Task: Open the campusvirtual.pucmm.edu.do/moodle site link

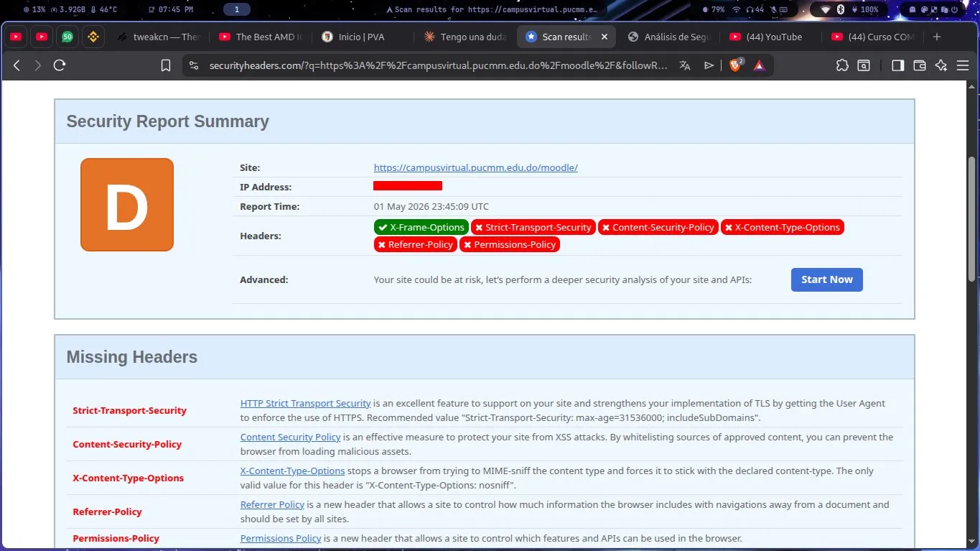Action: 475,167
